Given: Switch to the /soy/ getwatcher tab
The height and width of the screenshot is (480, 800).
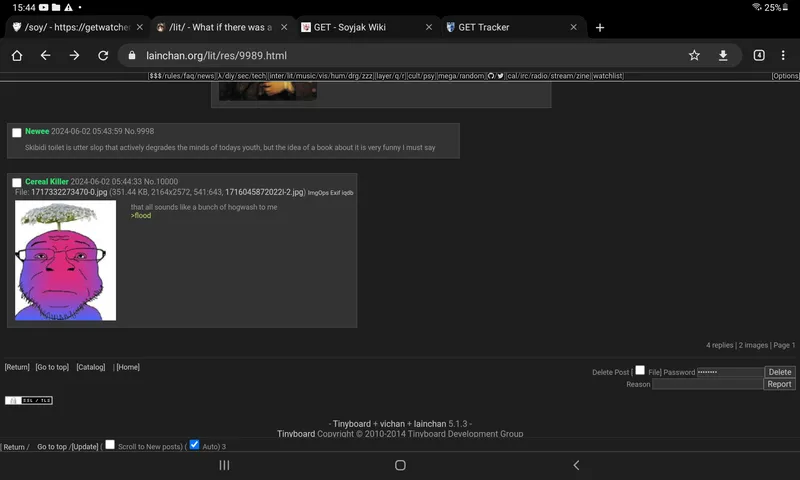Looking at the screenshot, I should (70, 27).
